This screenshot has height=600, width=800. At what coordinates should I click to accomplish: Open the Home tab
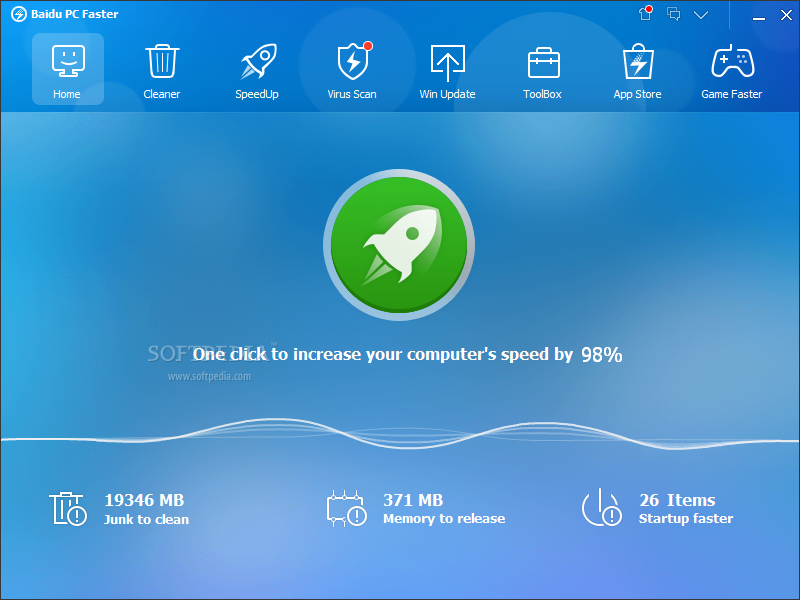(x=68, y=69)
